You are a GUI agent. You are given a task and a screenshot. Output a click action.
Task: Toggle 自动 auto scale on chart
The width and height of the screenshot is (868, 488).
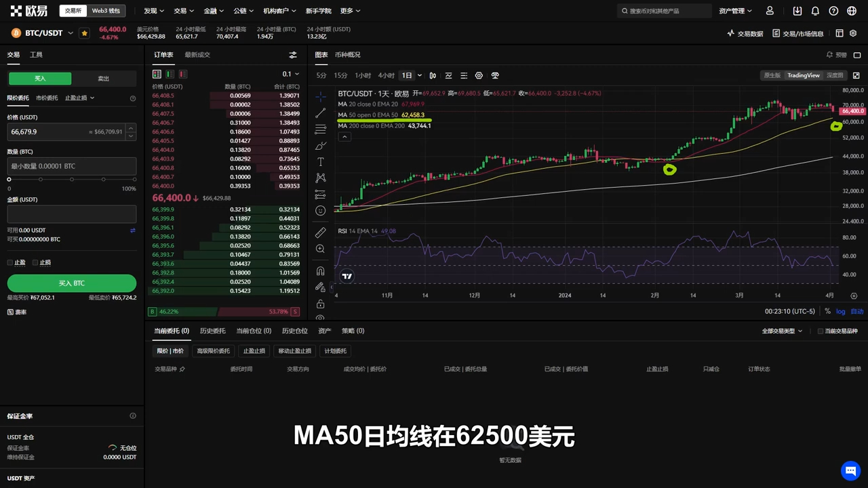click(857, 311)
